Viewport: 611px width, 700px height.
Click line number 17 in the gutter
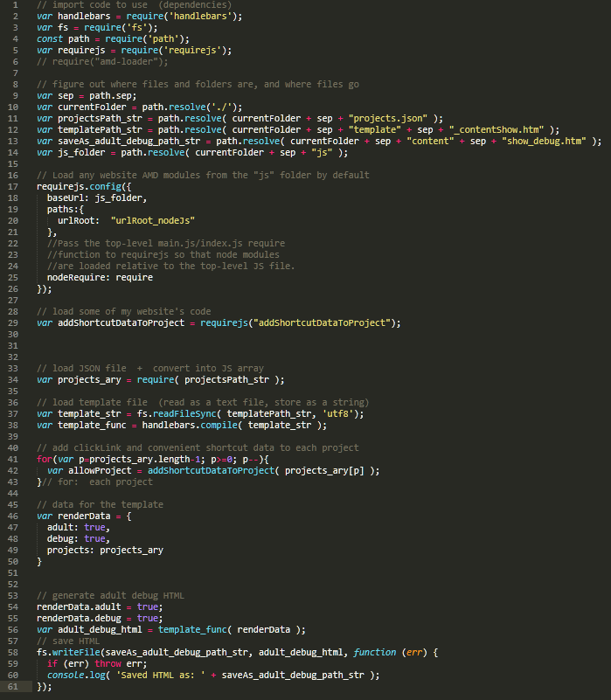13,186
